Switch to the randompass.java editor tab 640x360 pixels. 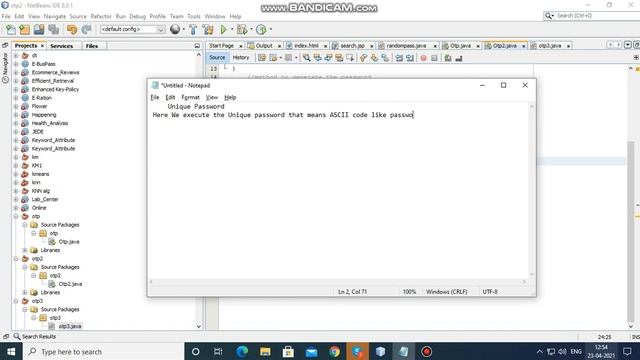point(406,46)
